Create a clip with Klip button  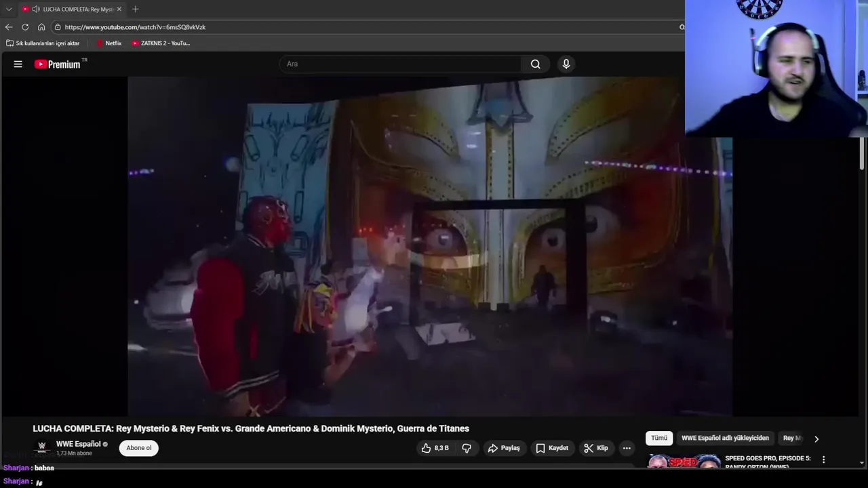click(596, 448)
